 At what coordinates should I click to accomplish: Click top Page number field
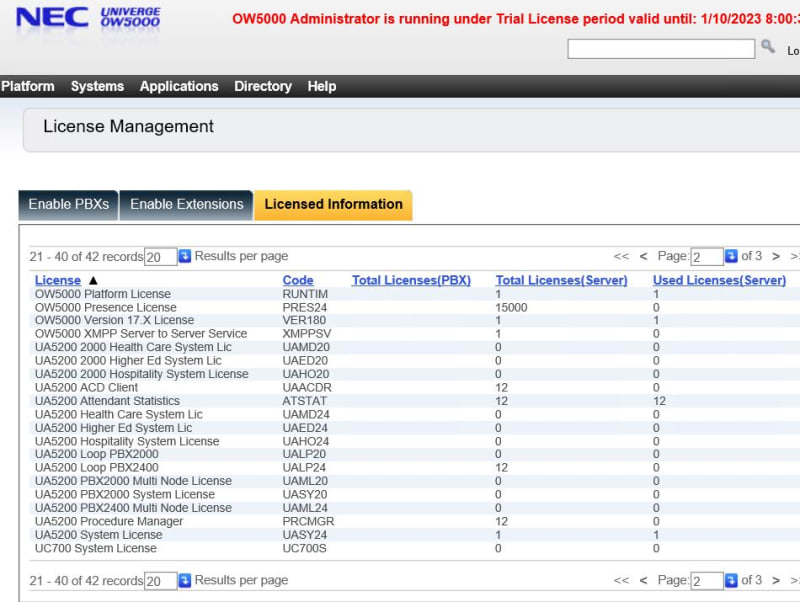pyautogui.click(x=707, y=257)
